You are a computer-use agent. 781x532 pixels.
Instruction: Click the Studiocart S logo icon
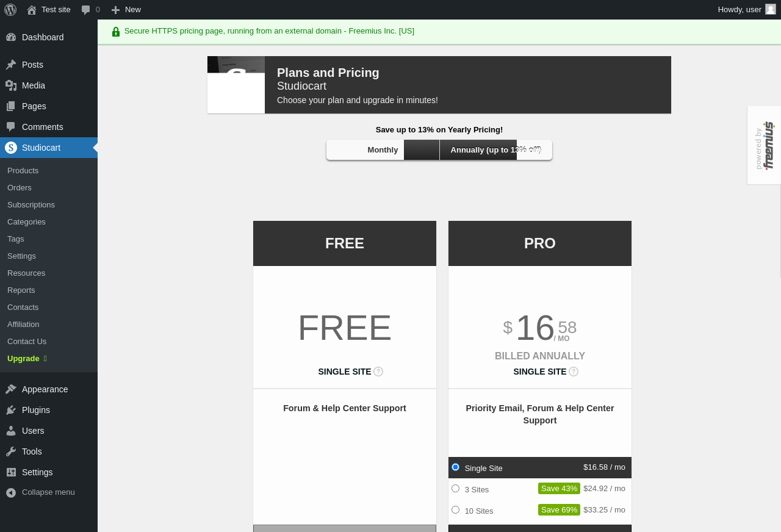11,148
